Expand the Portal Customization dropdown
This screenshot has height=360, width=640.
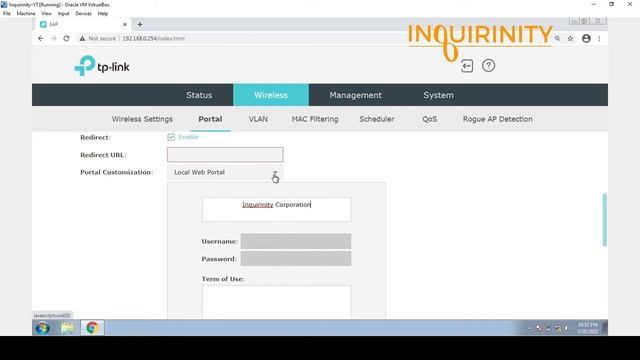(x=225, y=173)
